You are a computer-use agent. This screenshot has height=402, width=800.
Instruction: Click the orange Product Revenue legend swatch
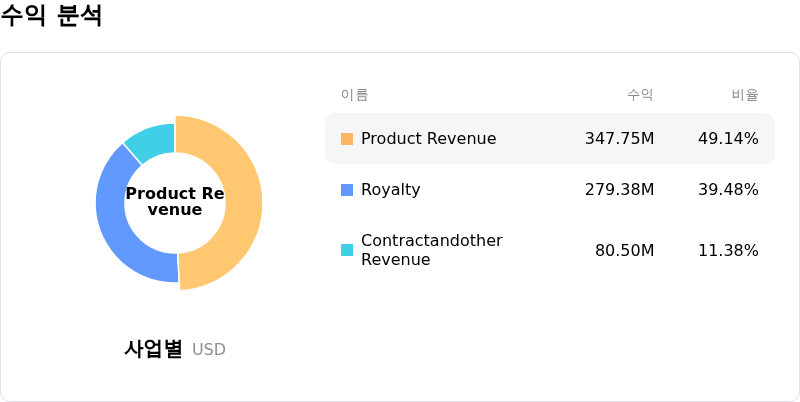pos(347,139)
